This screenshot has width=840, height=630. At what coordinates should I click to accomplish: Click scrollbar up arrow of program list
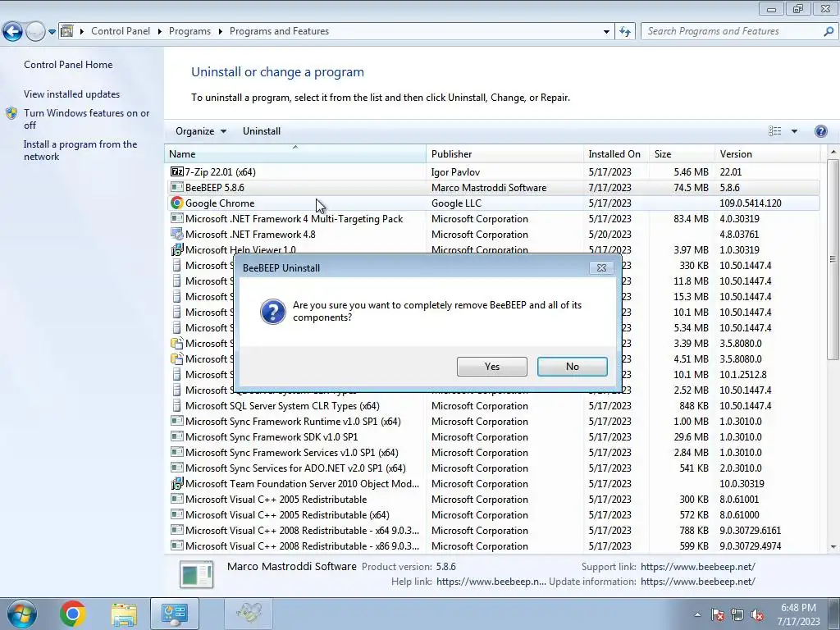pyautogui.click(x=833, y=153)
